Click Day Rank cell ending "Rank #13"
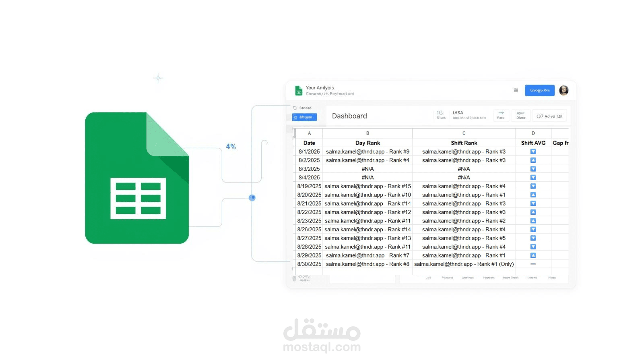Viewport: 644px width, 361px height. pyautogui.click(x=367, y=238)
